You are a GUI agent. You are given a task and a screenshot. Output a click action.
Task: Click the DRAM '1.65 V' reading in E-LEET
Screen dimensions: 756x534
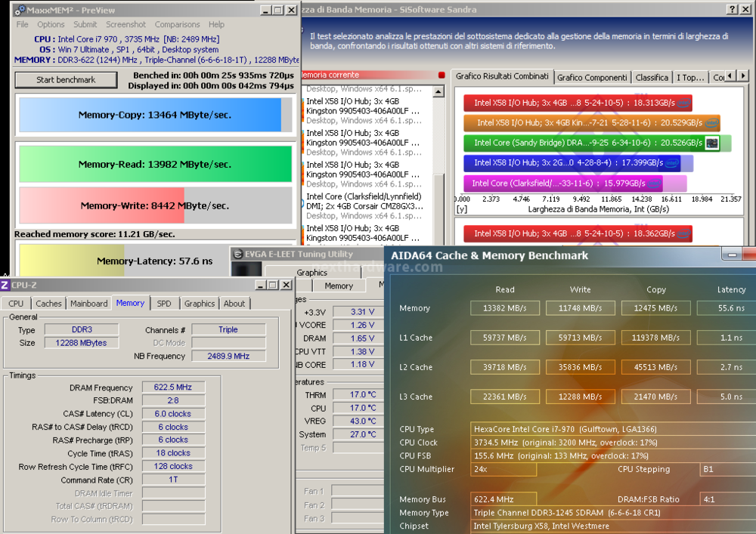point(358,338)
